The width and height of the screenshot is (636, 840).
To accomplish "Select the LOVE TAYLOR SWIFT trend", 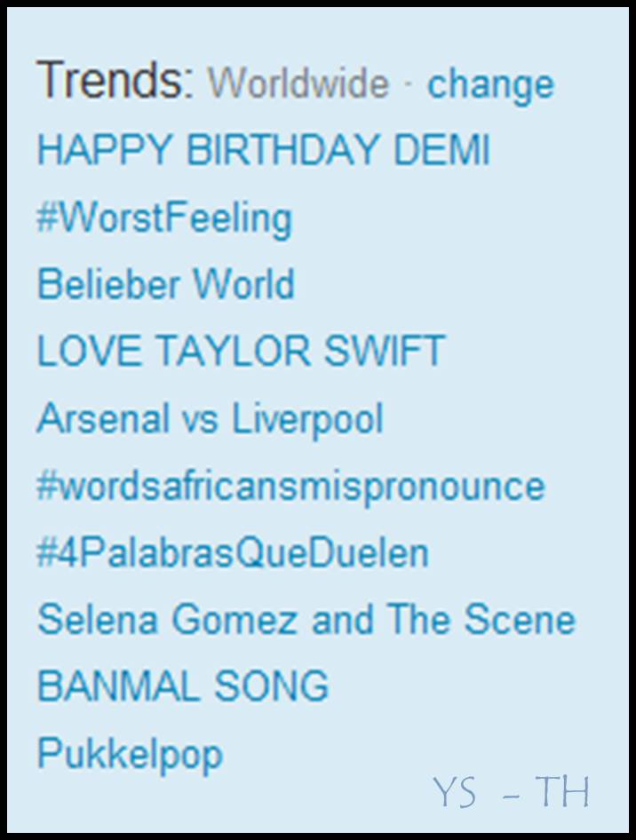I will [241, 352].
